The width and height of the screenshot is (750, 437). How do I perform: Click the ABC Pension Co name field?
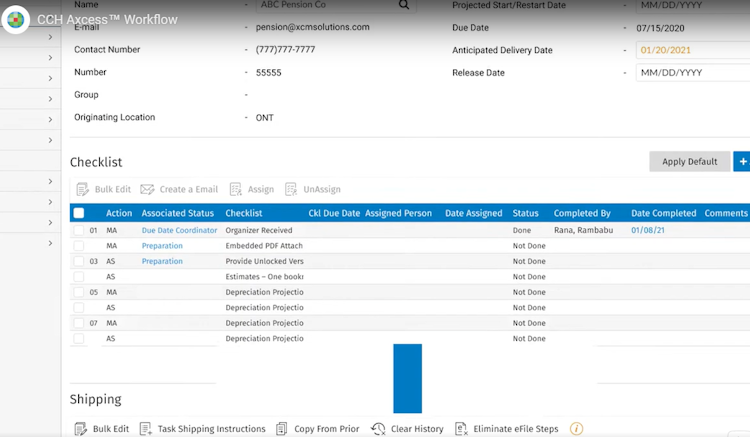coord(335,5)
